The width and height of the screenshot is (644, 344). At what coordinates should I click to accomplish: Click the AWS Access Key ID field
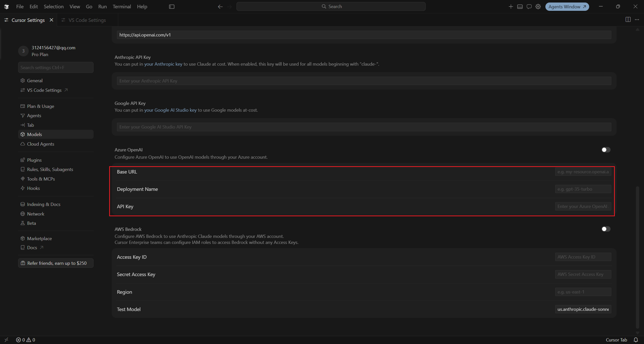tap(583, 257)
